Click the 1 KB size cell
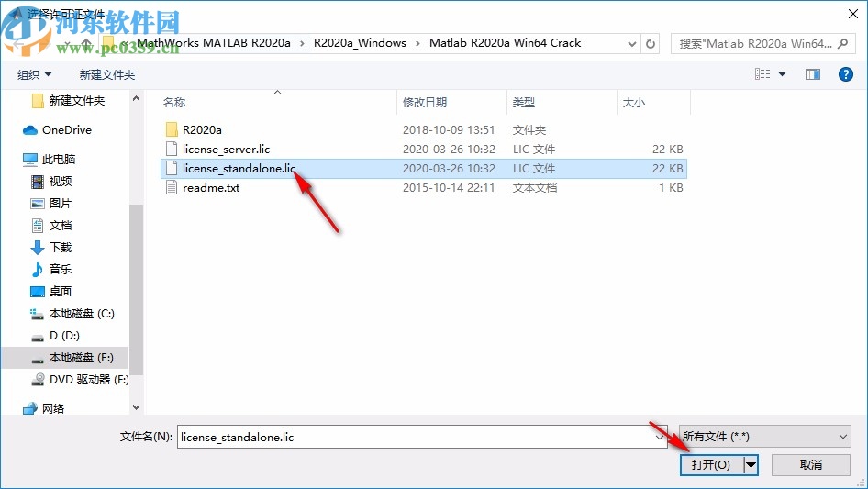The width and height of the screenshot is (868, 489). point(671,188)
